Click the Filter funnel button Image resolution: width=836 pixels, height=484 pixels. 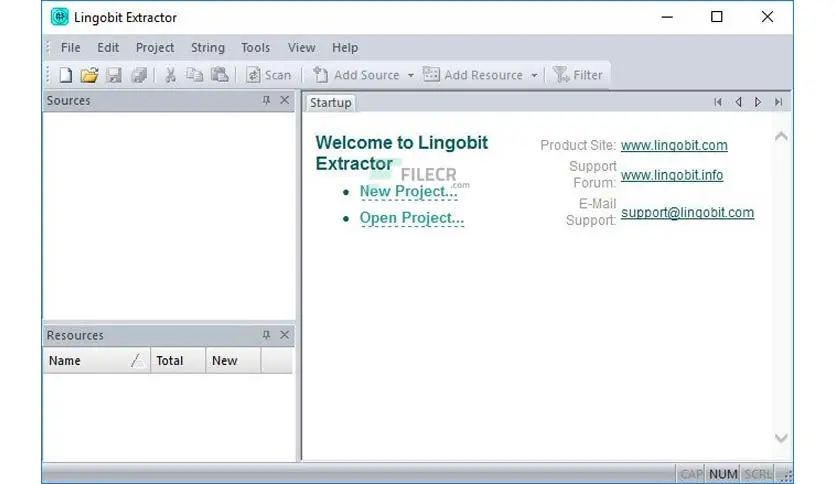578,75
